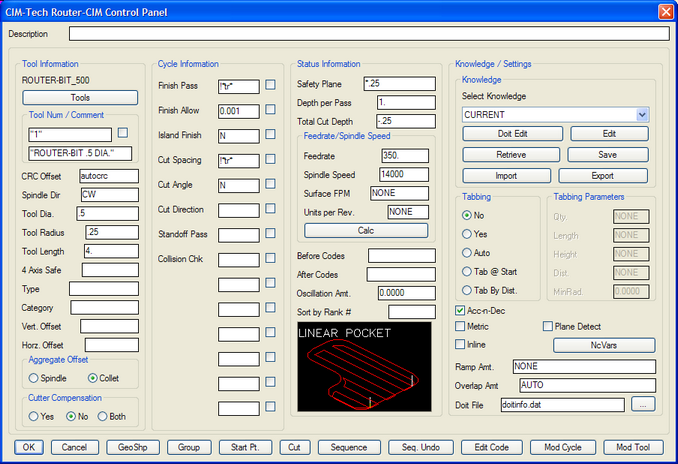
Task: Click the Sequence button
Action: [349, 447]
